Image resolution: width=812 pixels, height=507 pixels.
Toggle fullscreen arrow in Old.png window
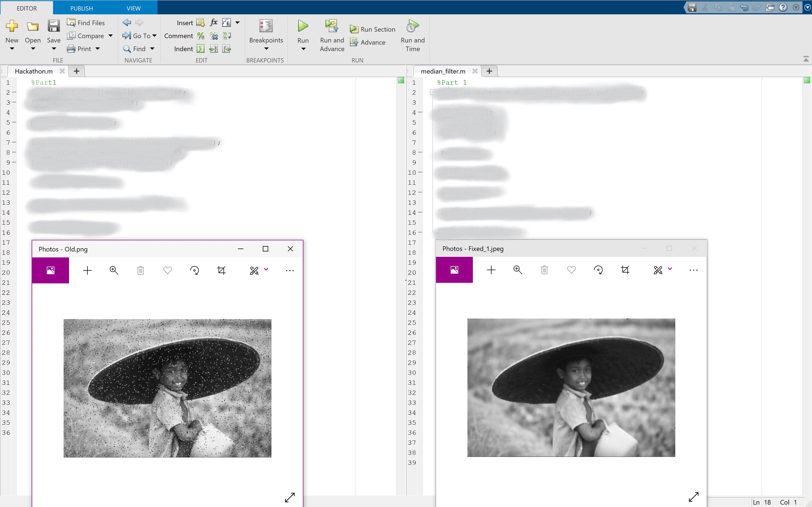[x=290, y=497]
